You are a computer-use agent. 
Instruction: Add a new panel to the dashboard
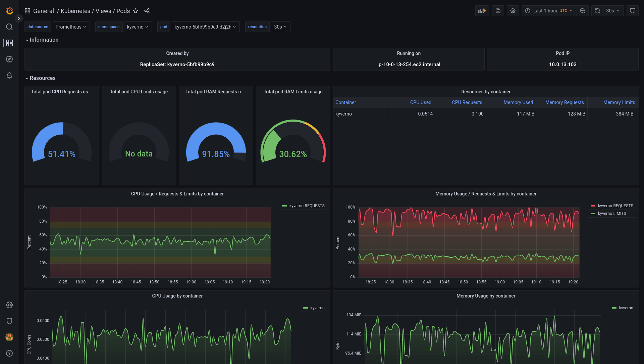coord(482,10)
